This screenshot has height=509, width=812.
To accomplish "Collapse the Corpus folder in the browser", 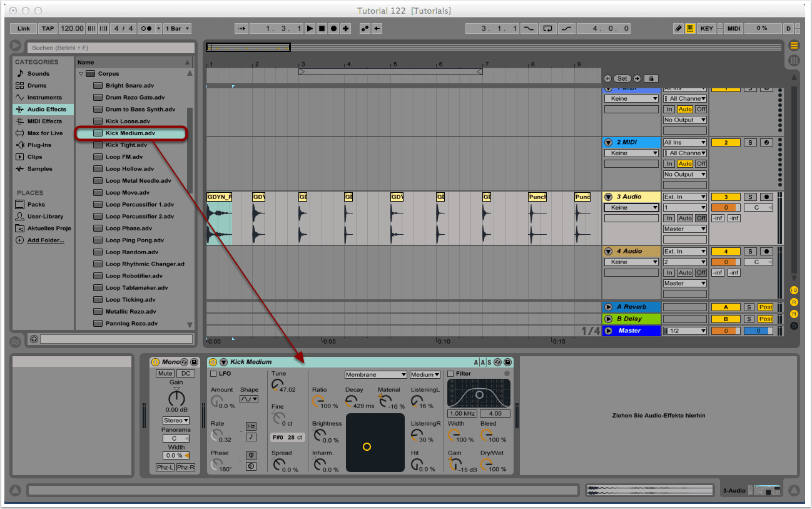I will pyautogui.click(x=81, y=74).
